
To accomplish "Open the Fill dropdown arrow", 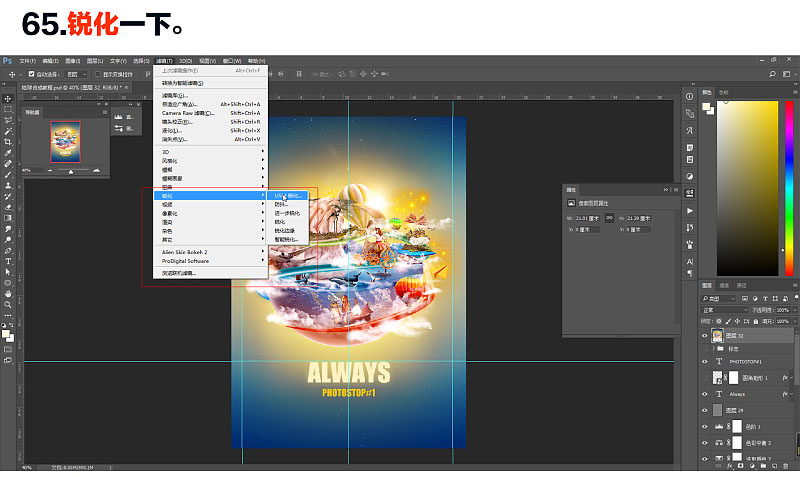I will [794, 321].
